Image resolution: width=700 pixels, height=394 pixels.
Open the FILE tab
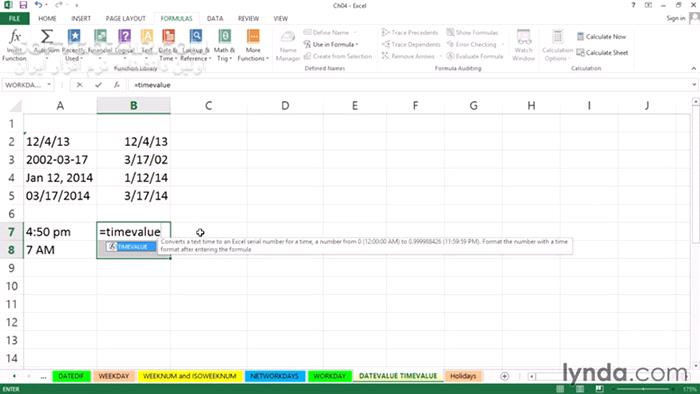point(14,18)
